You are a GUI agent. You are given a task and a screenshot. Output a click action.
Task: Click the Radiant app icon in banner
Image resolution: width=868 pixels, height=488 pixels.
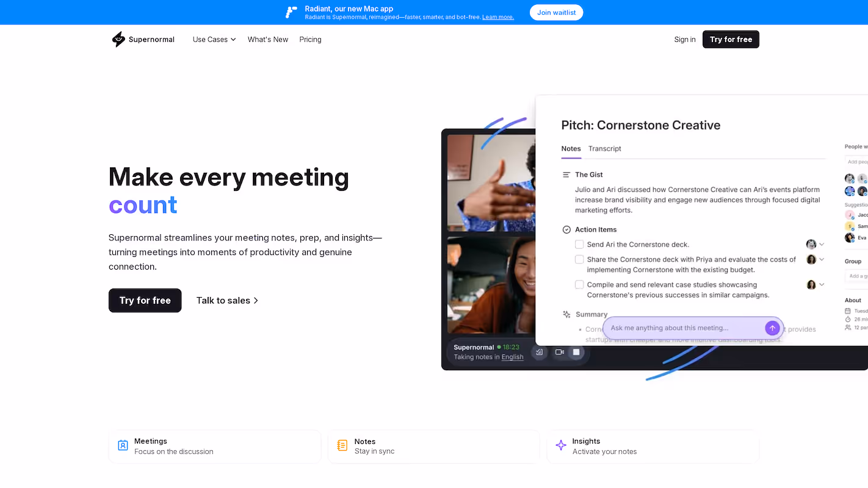click(291, 12)
